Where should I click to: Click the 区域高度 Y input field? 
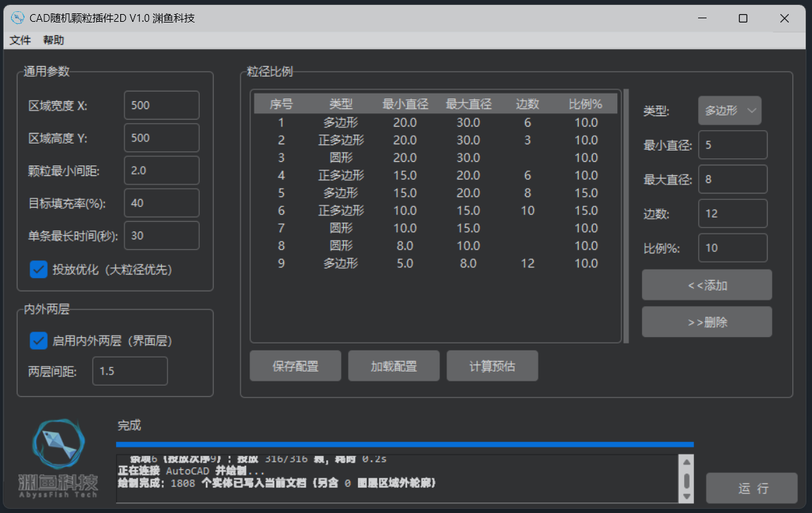click(x=162, y=138)
